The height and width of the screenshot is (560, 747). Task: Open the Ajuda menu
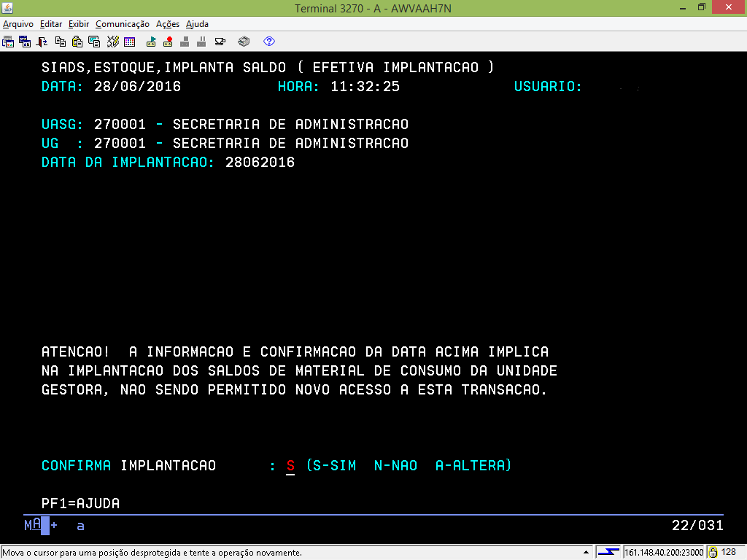click(x=197, y=24)
